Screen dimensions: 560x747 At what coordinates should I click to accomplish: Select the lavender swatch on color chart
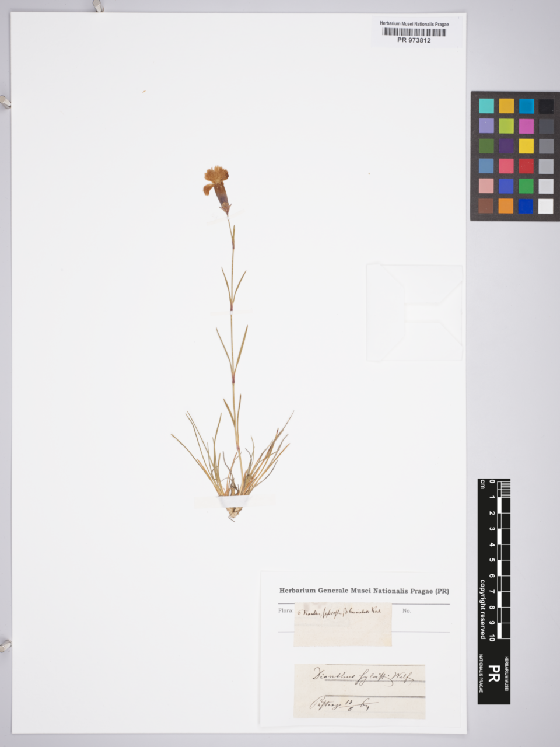click(x=486, y=126)
